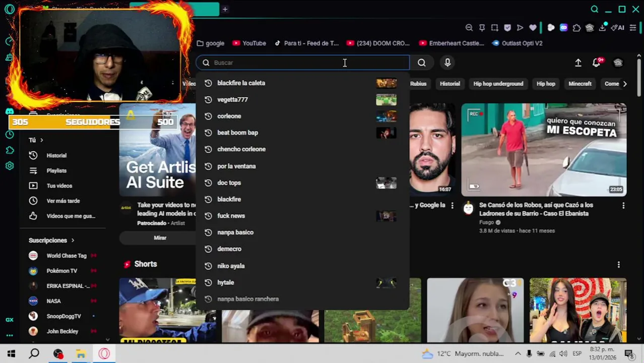Image resolution: width=644 pixels, height=363 pixels.
Task: Open the history clock in the Opera sidebar
Action: [10, 135]
